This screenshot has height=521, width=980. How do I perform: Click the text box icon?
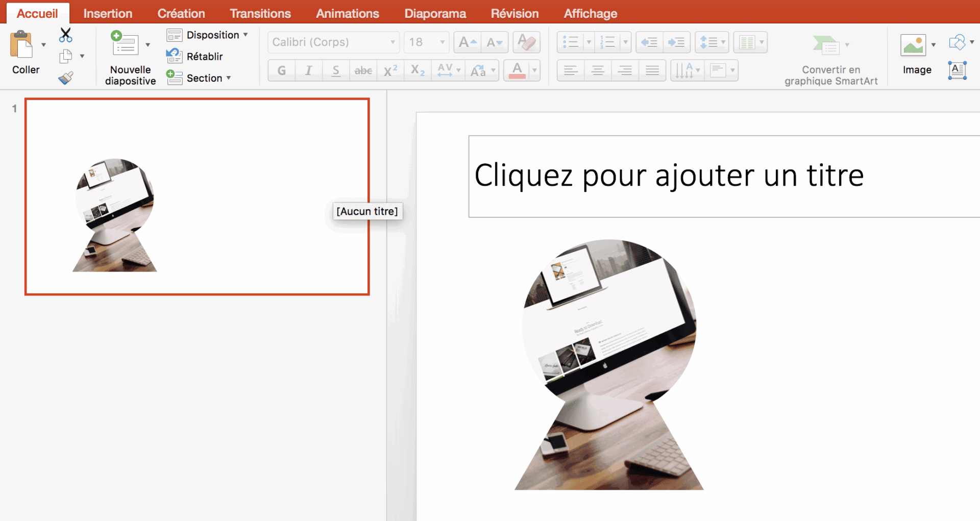(x=958, y=70)
